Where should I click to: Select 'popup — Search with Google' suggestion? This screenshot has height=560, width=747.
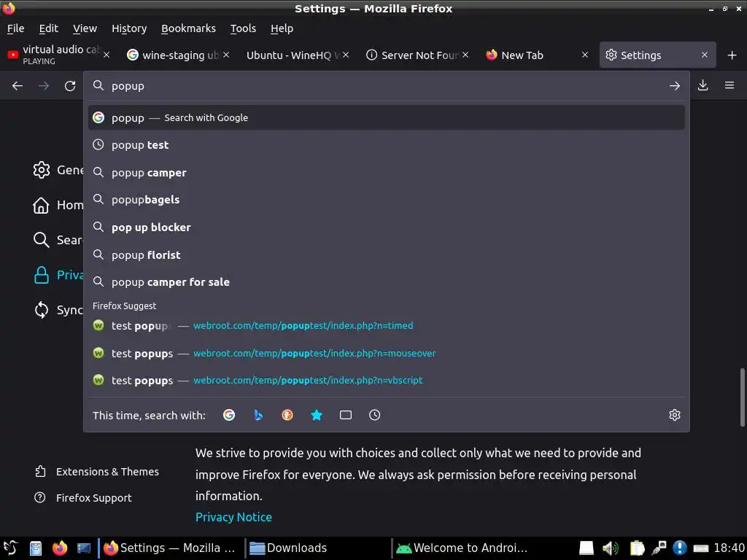(387, 117)
